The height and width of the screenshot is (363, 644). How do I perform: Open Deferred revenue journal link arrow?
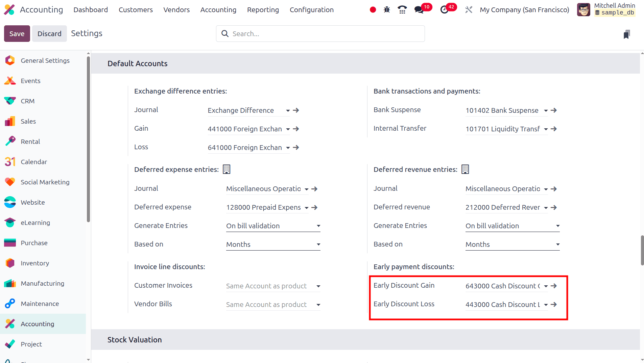coord(554,189)
